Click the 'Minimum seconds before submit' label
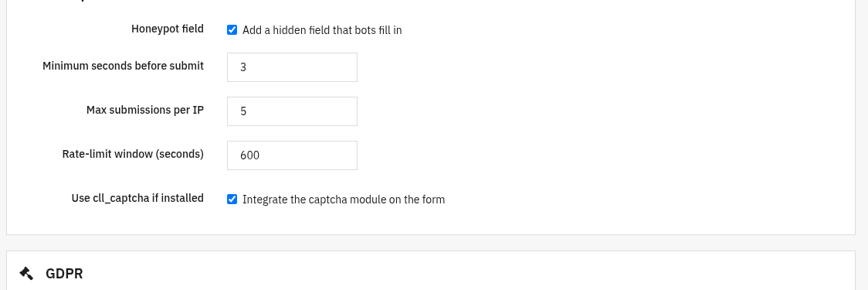Screen dimensions: 868x290 click(x=123, y=66)
